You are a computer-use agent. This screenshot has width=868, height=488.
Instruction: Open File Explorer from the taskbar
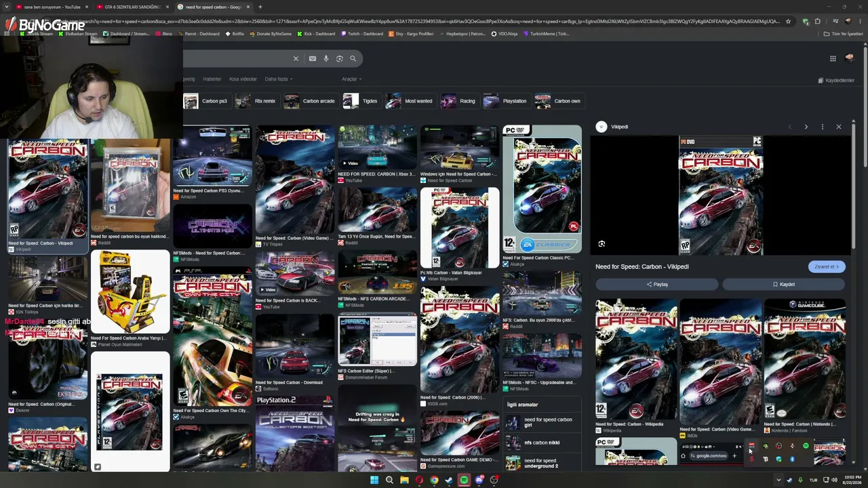click(x=404, y=480)
